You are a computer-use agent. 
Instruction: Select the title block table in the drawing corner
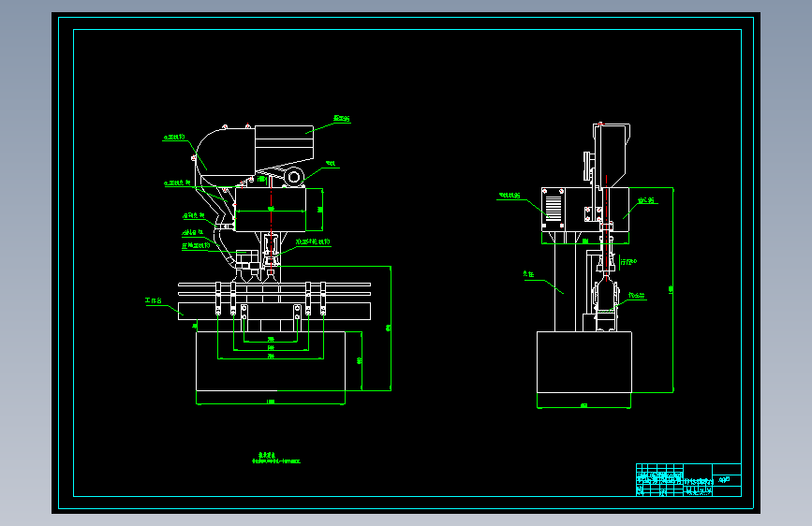click(688, 480)
